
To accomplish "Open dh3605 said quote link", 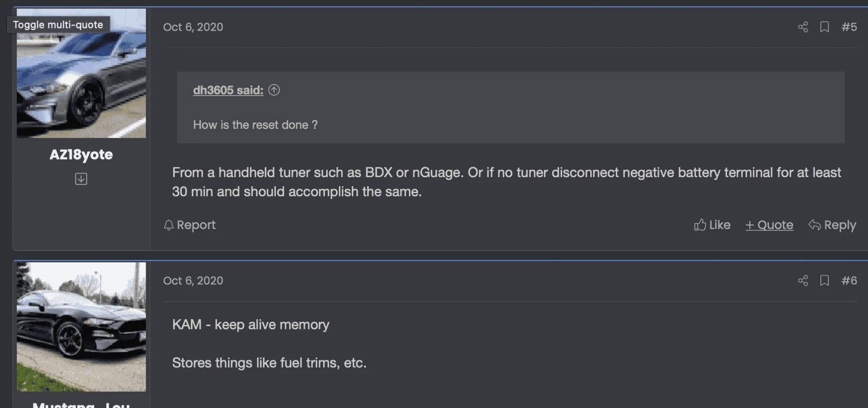I will coord(228,90).
